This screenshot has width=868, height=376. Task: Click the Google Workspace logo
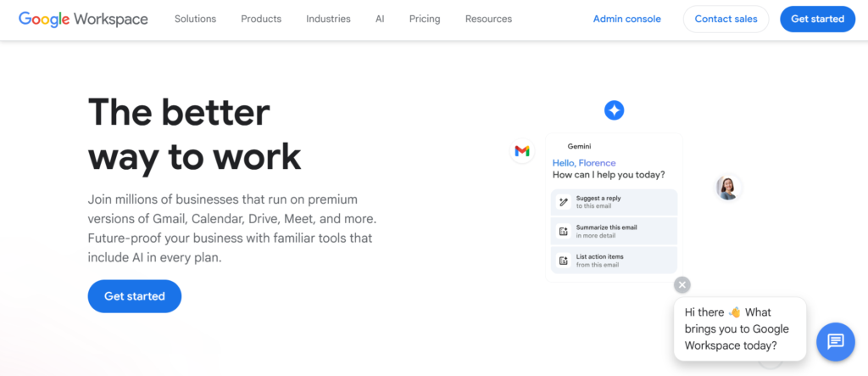click(83, 19)
